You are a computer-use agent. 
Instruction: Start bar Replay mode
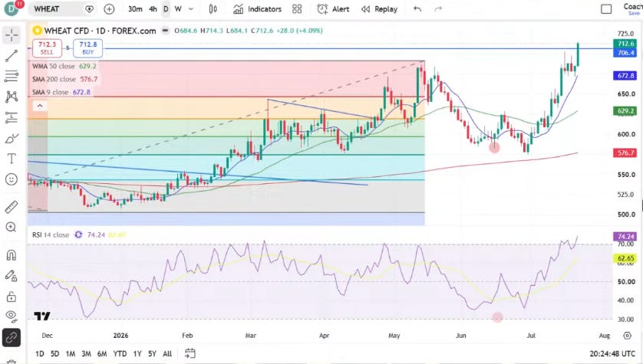coord(379,9)
